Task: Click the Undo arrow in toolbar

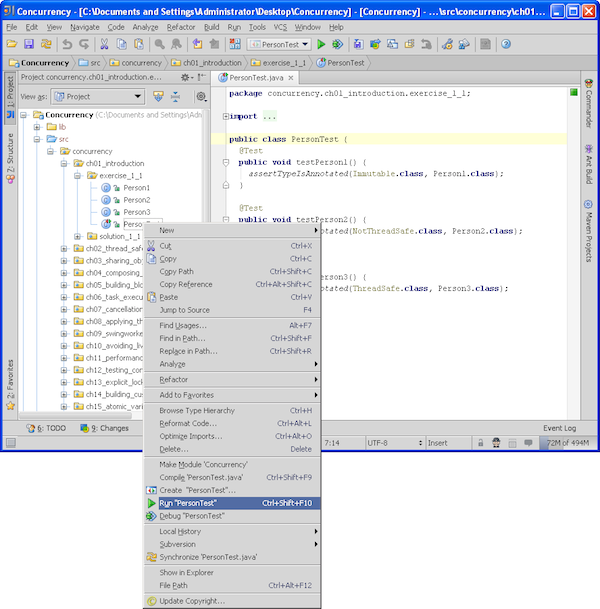Action: click(67, 45)
